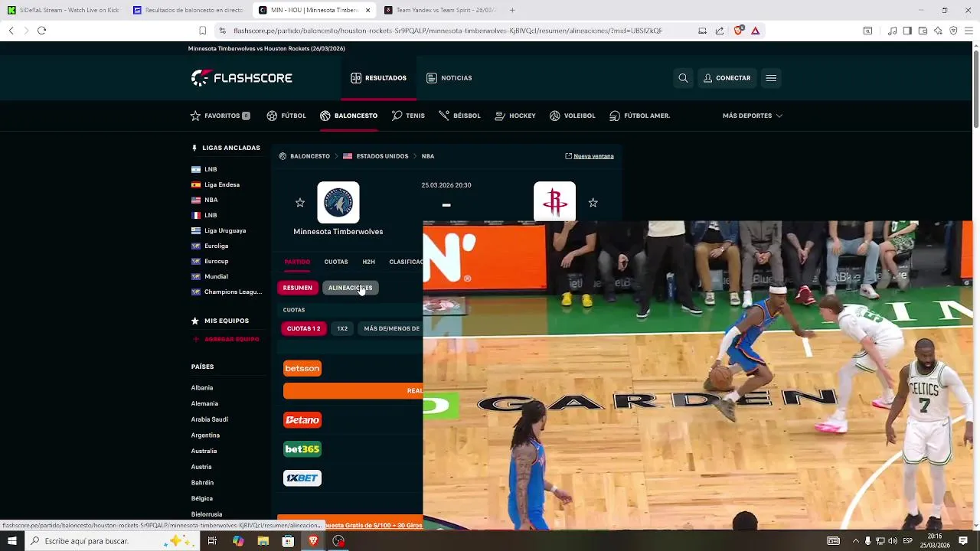Bookmark this page with bookmark icon
Viewport: 980px width, 551px height.
pyautogui.click(x=202, y=31)
